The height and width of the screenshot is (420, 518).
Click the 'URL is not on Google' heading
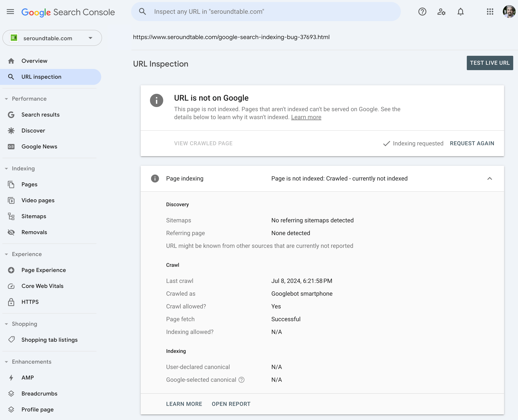click(x=211, y=98)
